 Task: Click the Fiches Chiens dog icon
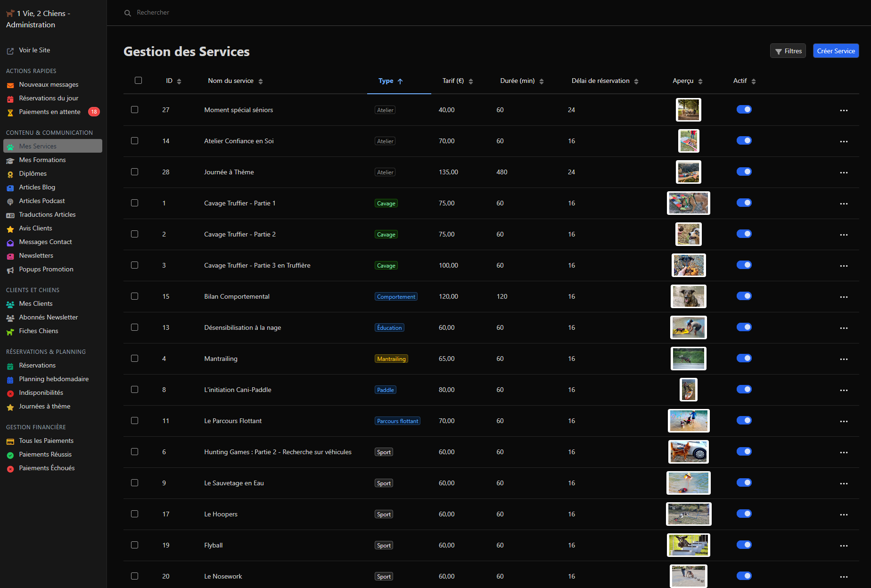pos(10,332)
